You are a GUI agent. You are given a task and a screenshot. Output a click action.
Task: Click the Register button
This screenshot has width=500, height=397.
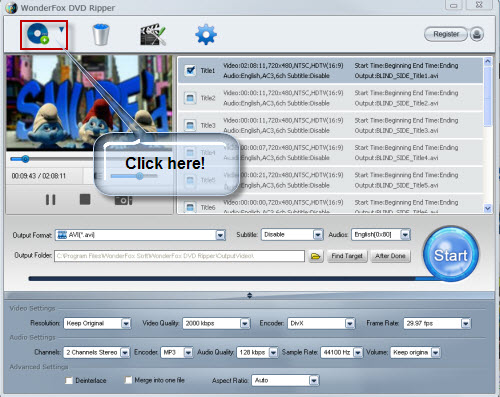click(446, 34)
